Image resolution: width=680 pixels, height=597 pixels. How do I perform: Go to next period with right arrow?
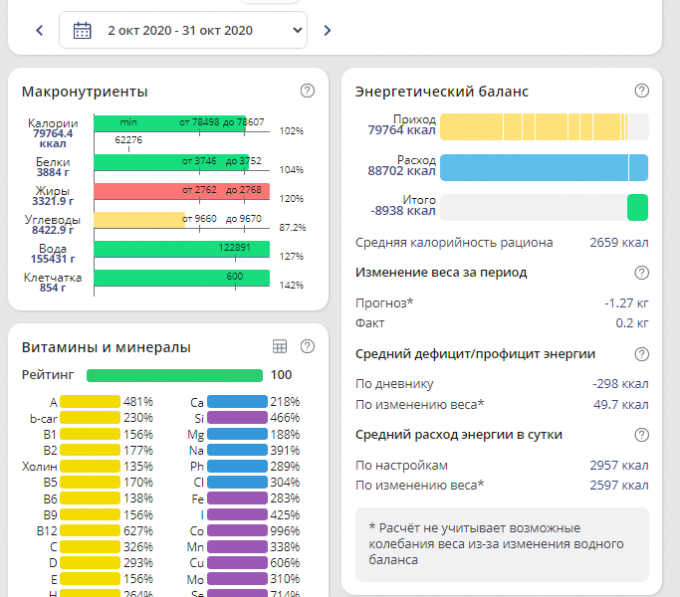click(327, 30)
